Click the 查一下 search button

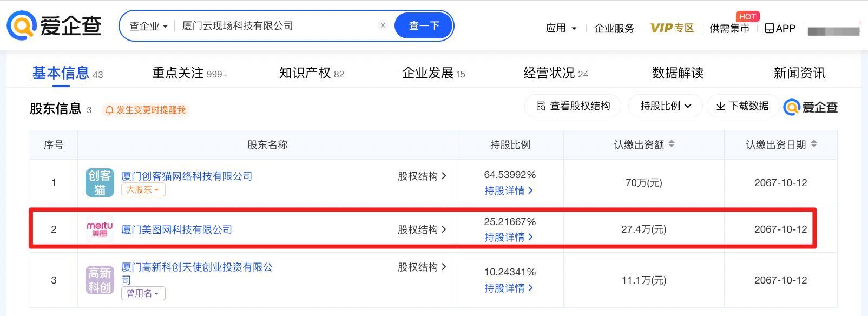[424, 25]
